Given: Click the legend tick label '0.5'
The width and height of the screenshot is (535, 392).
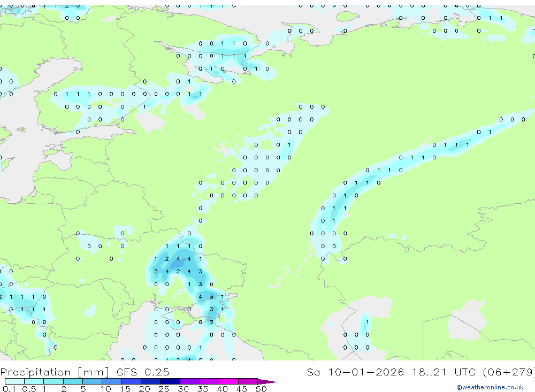Looking at the screenshot, I should [x=29, y=389].
